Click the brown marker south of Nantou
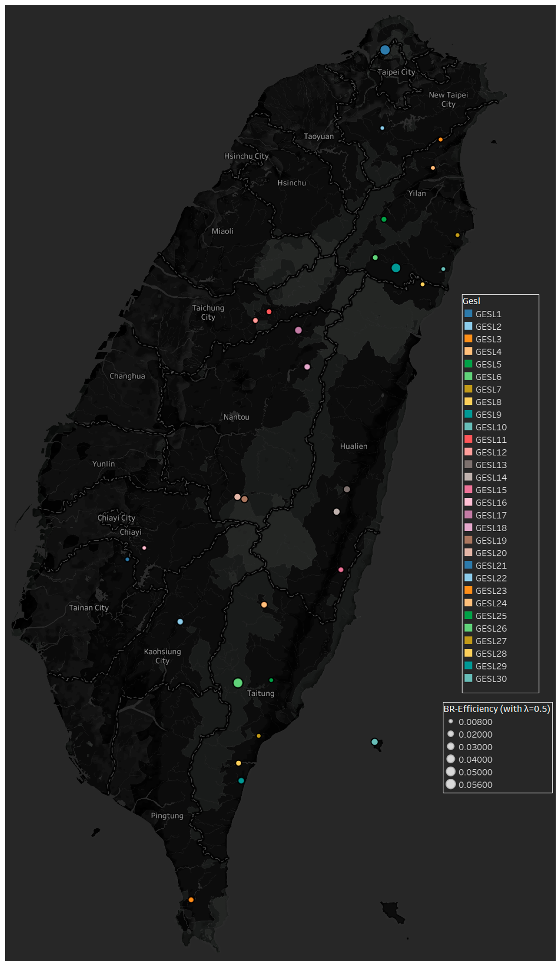 coord(244,499)
